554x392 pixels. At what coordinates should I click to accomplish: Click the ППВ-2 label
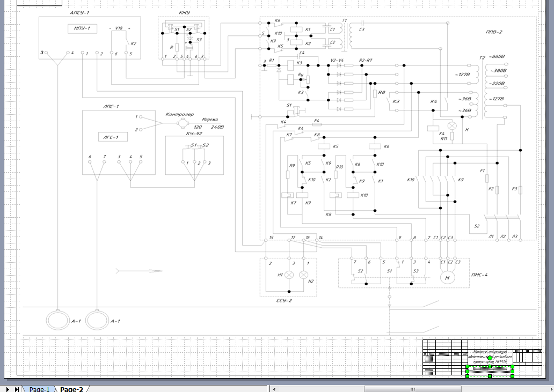click(494, 32)
